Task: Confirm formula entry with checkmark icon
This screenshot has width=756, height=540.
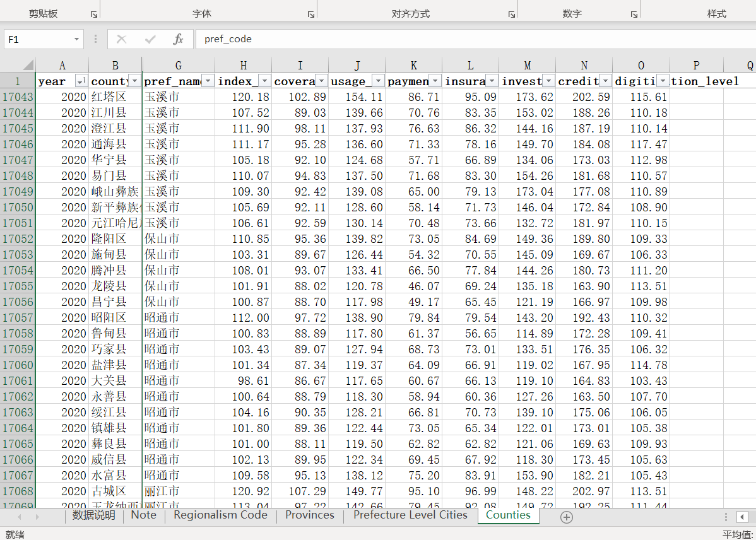Action: click(150, 39)
